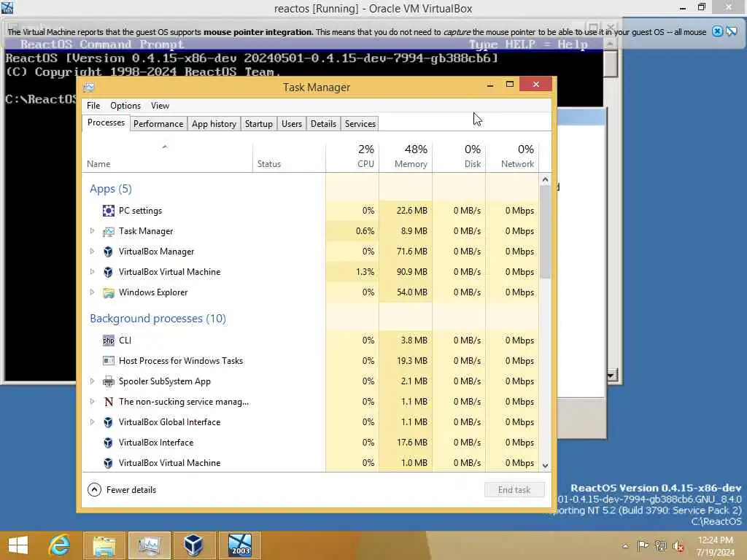
Task: Switch to the Startup tab
Action: [259, 124]
